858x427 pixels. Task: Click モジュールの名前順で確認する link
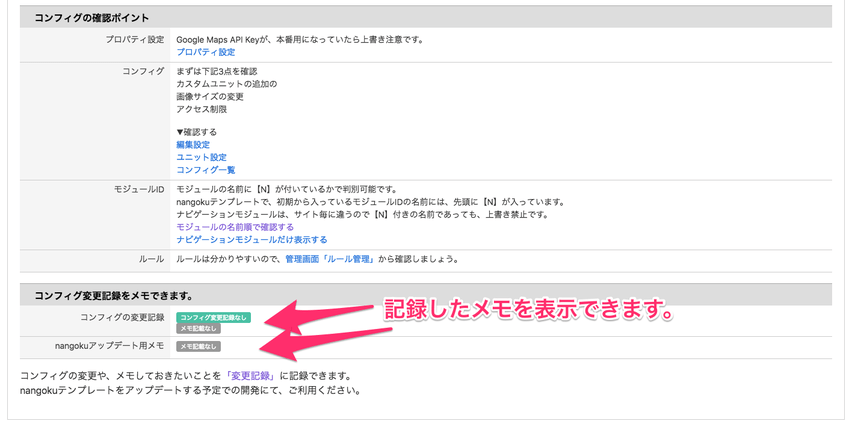(234, 227)
